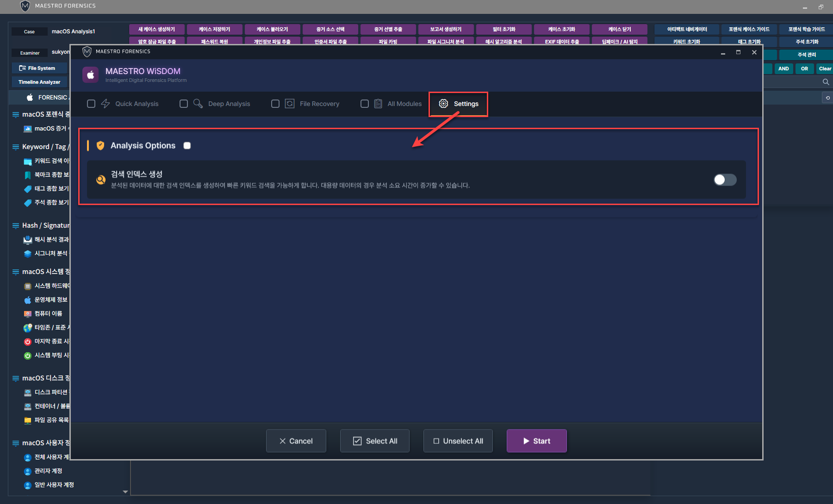Enable the 검색 인덱스 생성 toggle switch
This screenshot has height=504, width=833.
[x=725, y=180]
